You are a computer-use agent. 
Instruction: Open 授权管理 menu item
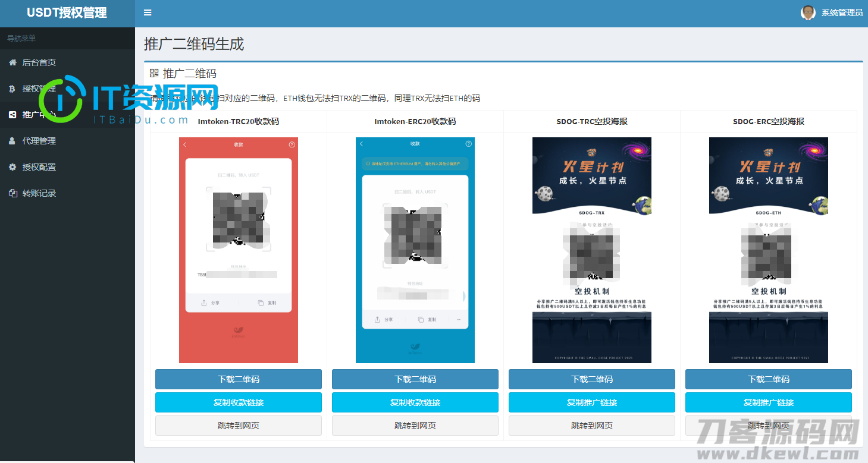[x=67, y=89]
